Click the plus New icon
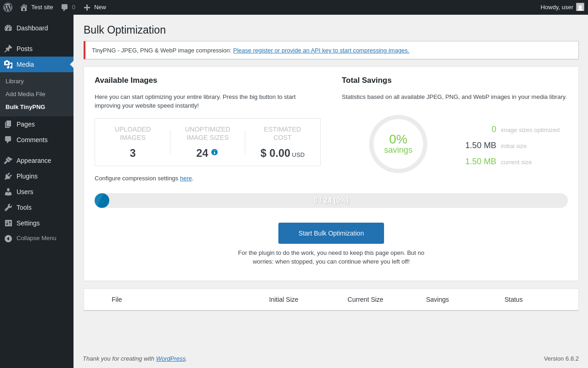588x368 pixels. 87,7
